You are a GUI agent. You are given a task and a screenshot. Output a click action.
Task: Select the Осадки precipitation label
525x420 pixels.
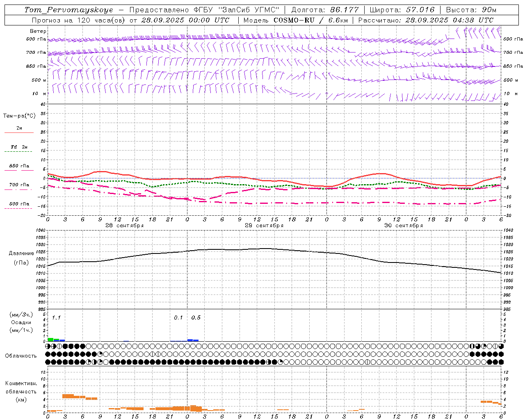21,322
